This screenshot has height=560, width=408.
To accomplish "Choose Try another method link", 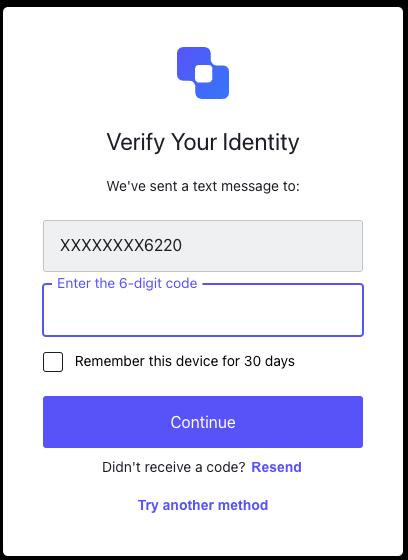I will coord(203,505).
